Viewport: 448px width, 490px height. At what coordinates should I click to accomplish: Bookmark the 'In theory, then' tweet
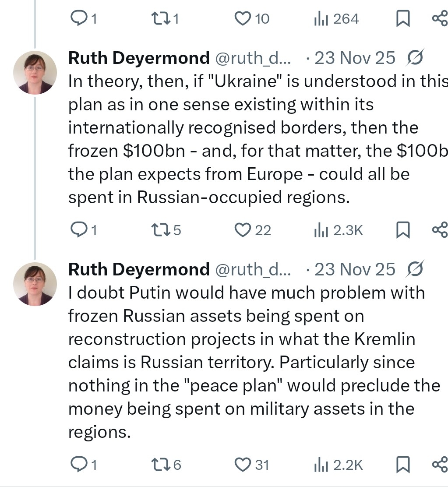tap(402, 230)
